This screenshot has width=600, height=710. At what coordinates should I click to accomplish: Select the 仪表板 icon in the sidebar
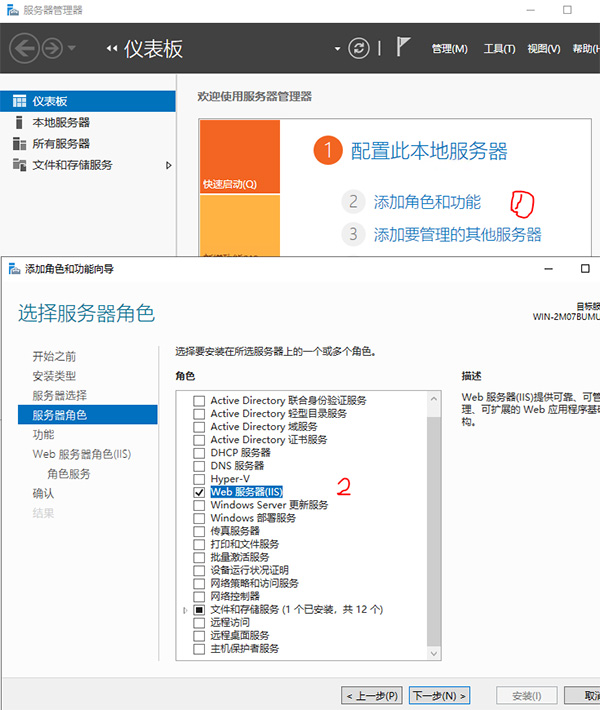coord(19,101)
